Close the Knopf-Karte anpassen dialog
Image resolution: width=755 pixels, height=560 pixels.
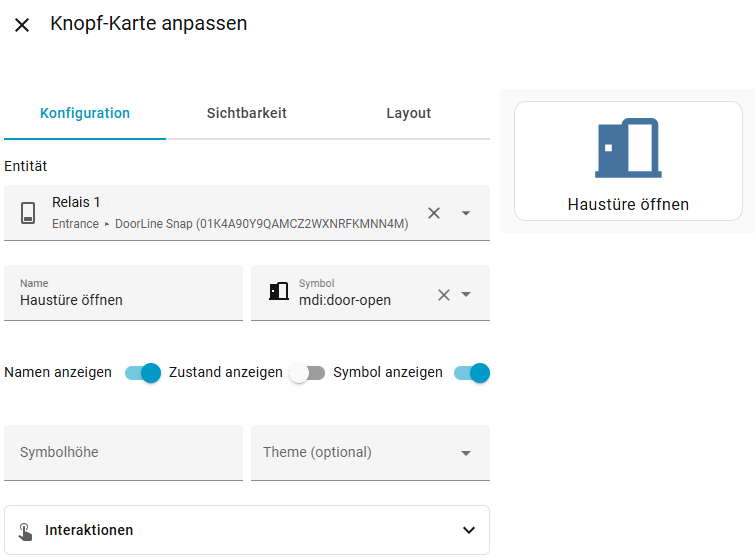tap(22, 25)
